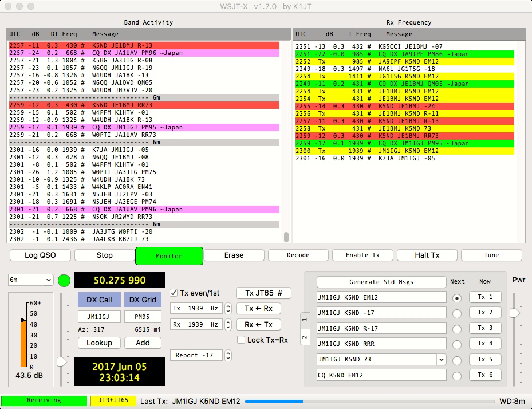Send Tx 4 message now

point(485,344)
